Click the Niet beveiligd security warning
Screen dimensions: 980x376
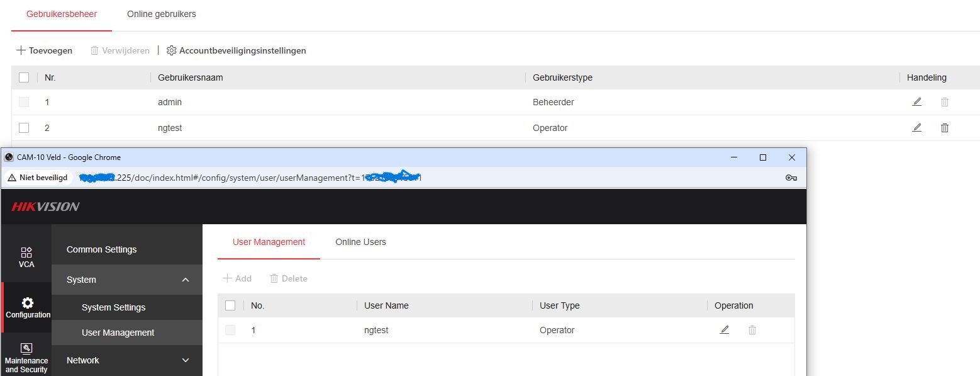pos(38,178)
